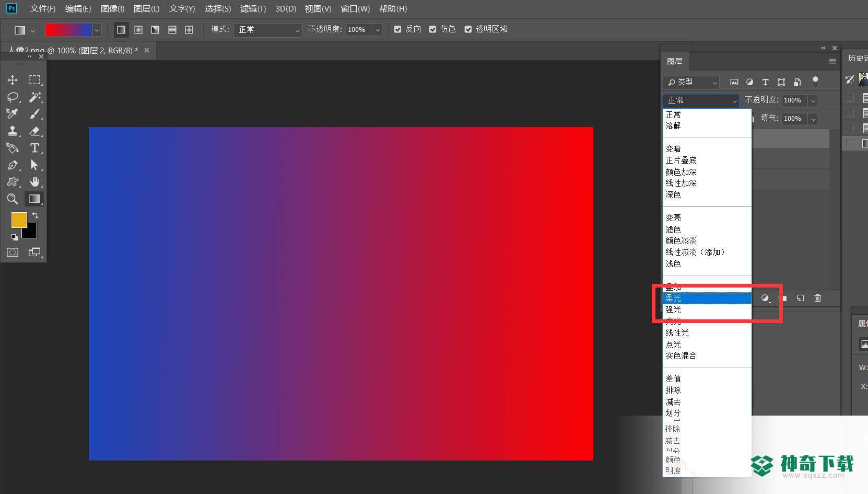Choose the radial gradient style

(x=138, y=30)
